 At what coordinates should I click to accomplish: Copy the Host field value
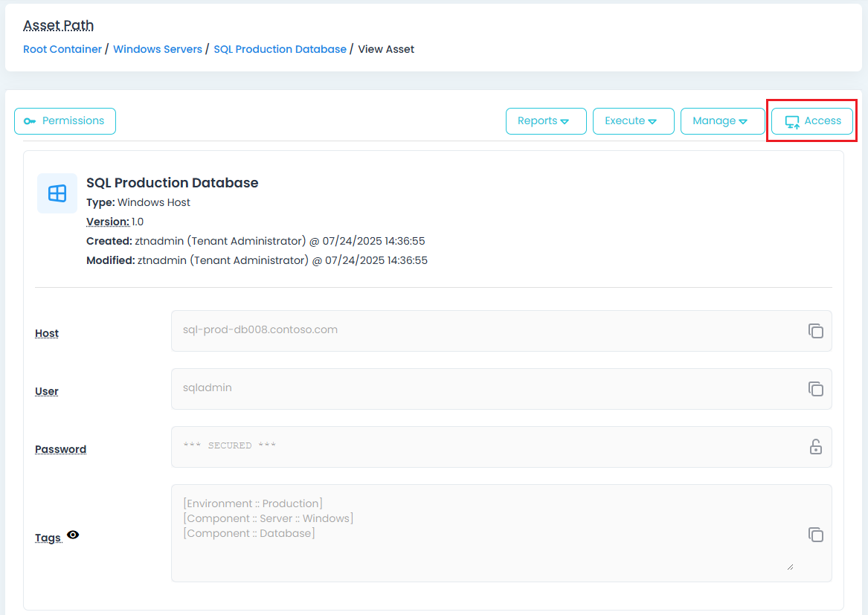tap(815, 331)
